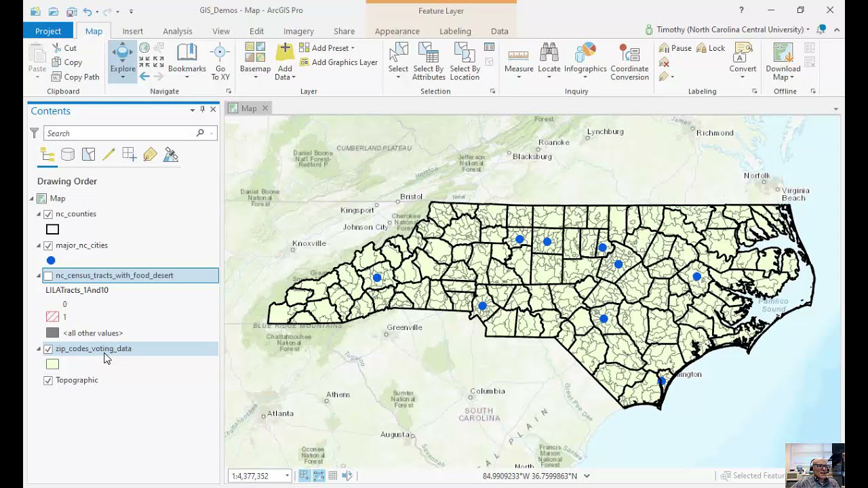Uncheck major_nc_cities layer visibility
This screenshot has height=488, width=868.
tap(48, 245)
